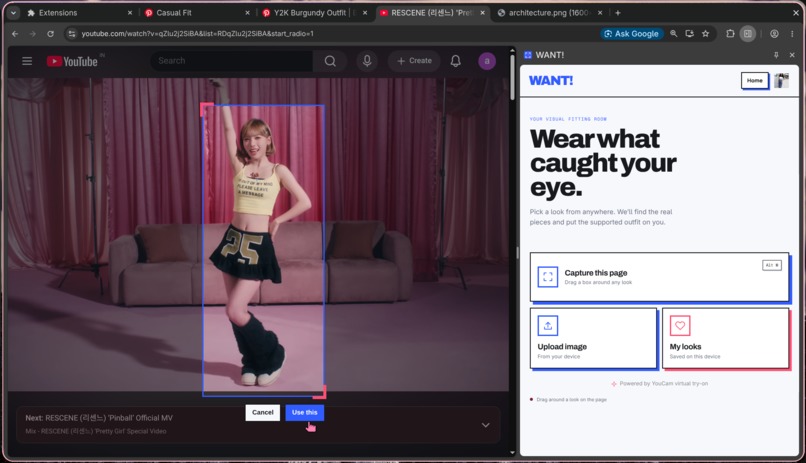Go forward in browser history
The height and width of the screenshot is (463, 806).
[x=32, y=34]
